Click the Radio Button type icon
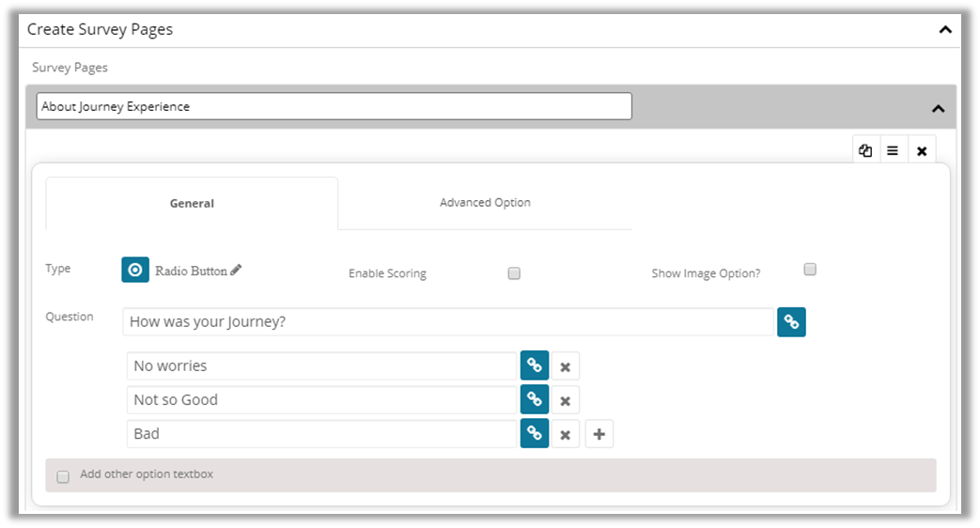 [135, 270]
